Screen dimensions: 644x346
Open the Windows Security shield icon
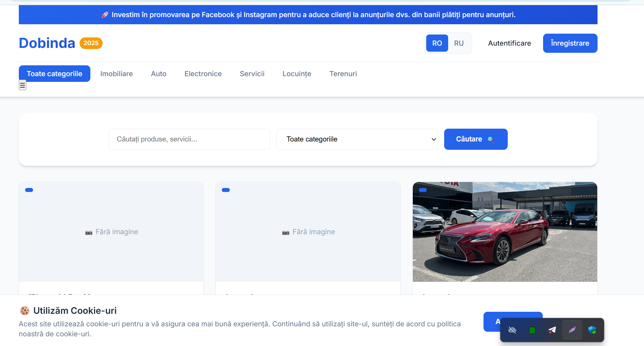592,330
